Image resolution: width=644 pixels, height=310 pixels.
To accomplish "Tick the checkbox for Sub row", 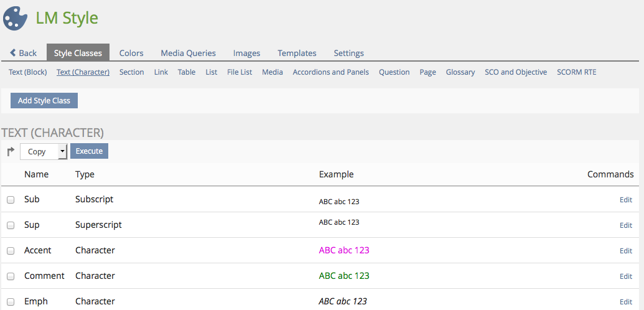I will (11, 200).
